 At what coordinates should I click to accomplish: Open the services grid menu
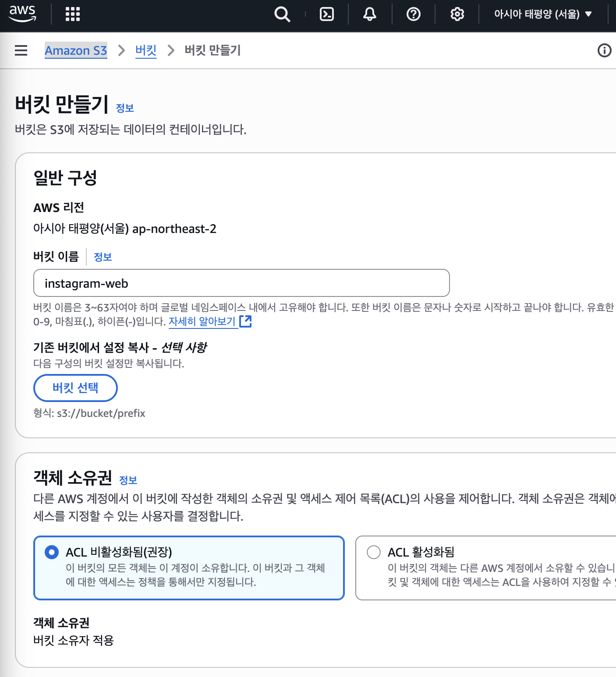pos(73,14)
